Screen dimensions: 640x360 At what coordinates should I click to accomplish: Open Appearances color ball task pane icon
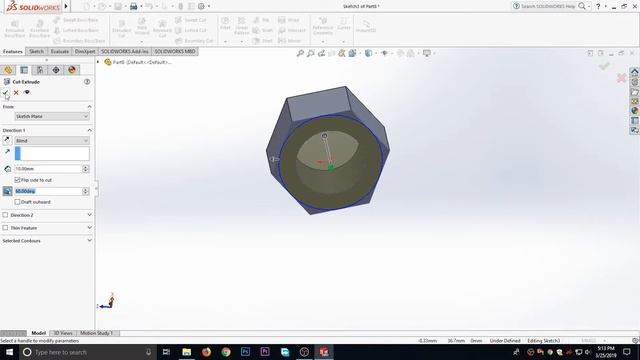(635, 111)
